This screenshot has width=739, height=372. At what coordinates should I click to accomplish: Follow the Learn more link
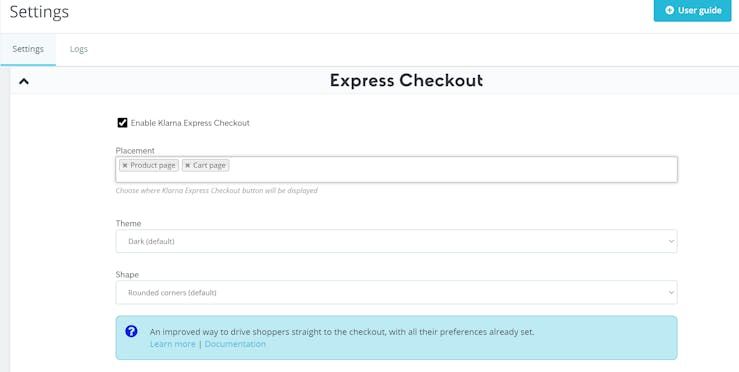coord(172,344)
